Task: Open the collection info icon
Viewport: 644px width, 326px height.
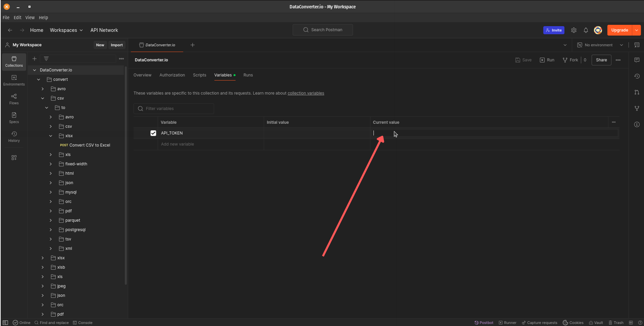Action: (637, 124)
